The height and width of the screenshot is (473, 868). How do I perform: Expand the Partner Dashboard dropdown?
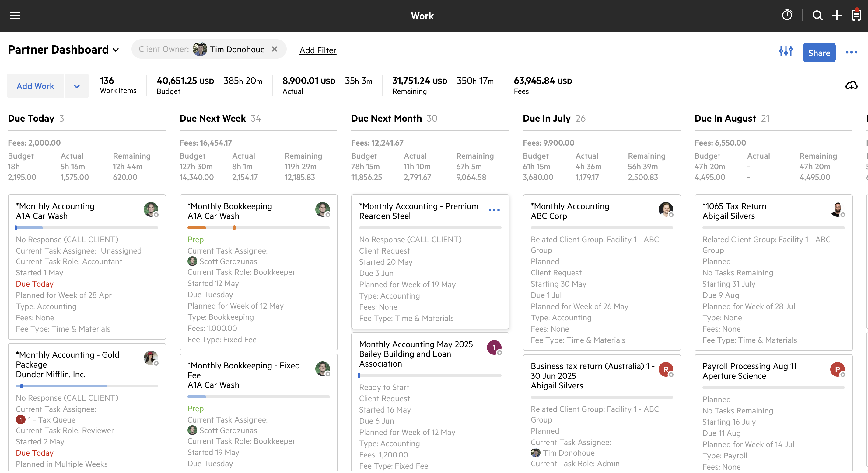[116, 50]
